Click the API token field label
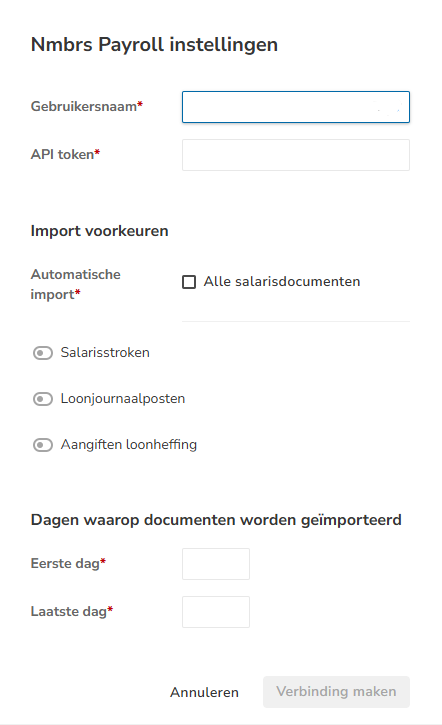 tap(65, 154)
